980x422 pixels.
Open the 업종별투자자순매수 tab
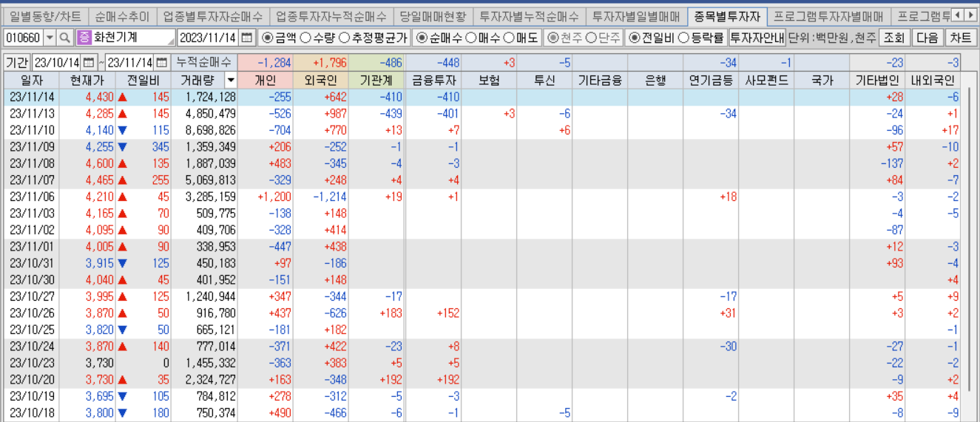[213, 16]
